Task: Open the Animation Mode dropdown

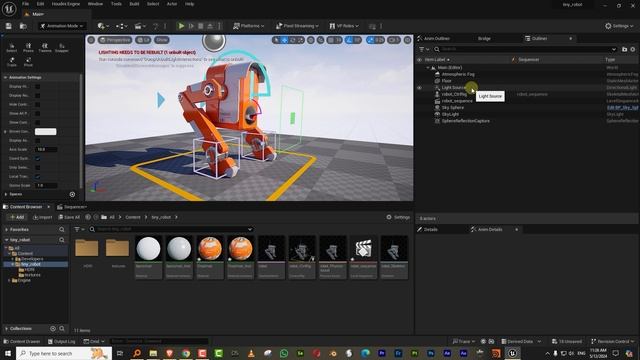Action: (x=62, y=26)
